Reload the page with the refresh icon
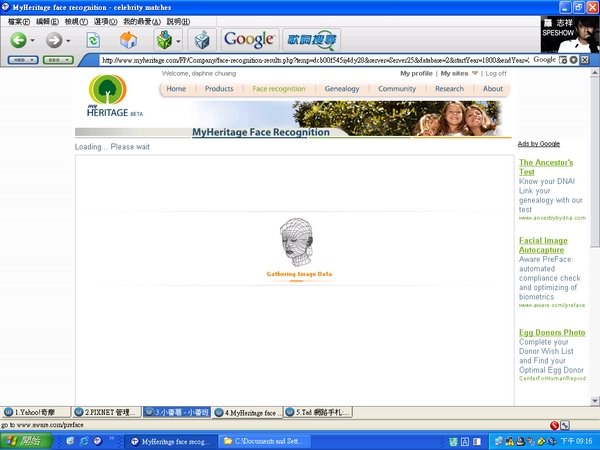The height and width of the screenshot is (450, 600). pyautogui.click(x=93, y=40)
